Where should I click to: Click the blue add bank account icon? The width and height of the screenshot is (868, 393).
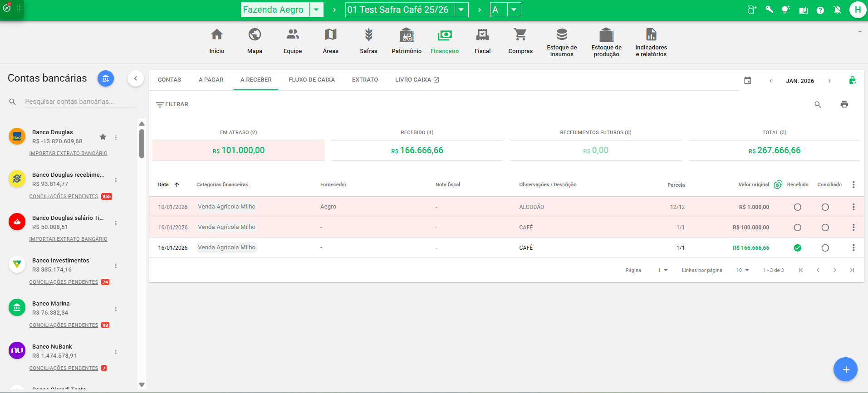106,78
